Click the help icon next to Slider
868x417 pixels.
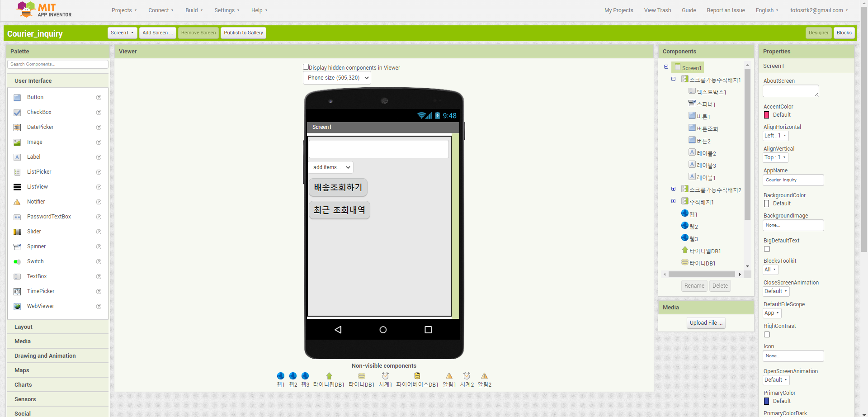coord(99,232)
